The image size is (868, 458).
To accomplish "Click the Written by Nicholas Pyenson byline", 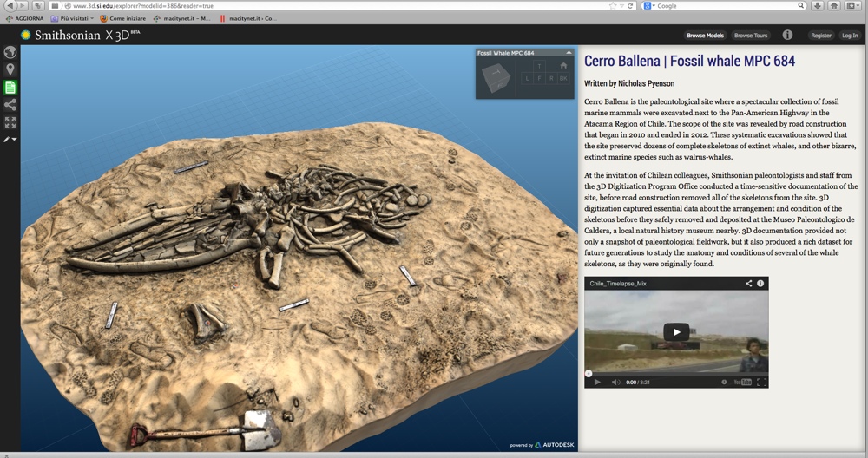I will point(628,83).
